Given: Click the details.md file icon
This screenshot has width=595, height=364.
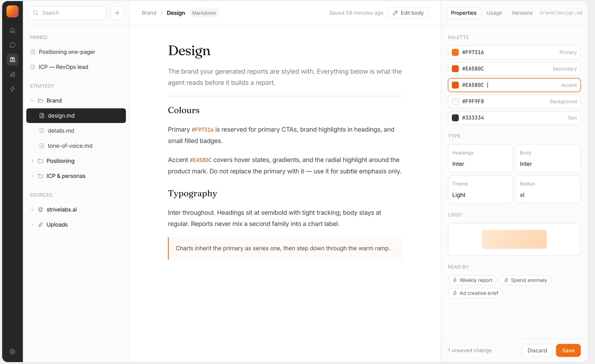Looking at the screenshot, I should click(42, 131).
